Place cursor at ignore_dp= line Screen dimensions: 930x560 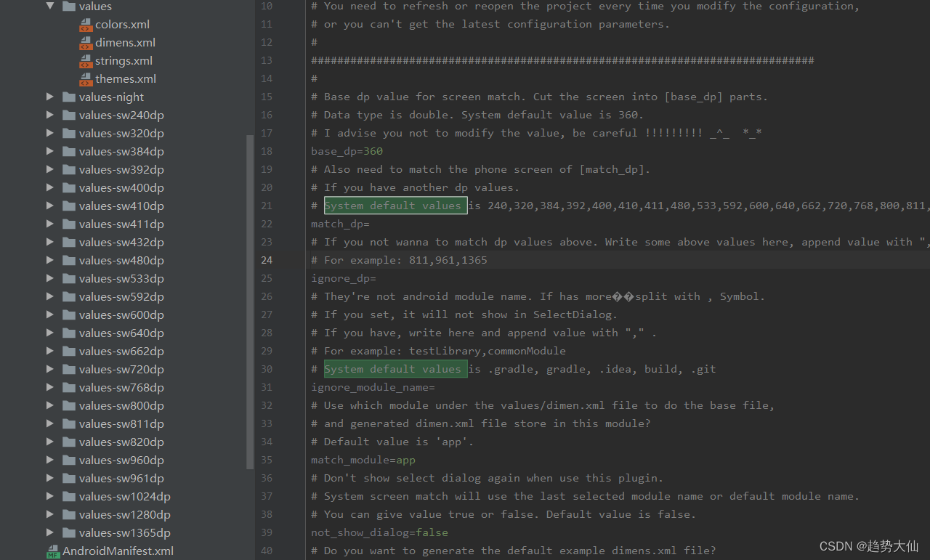[344, 278]
